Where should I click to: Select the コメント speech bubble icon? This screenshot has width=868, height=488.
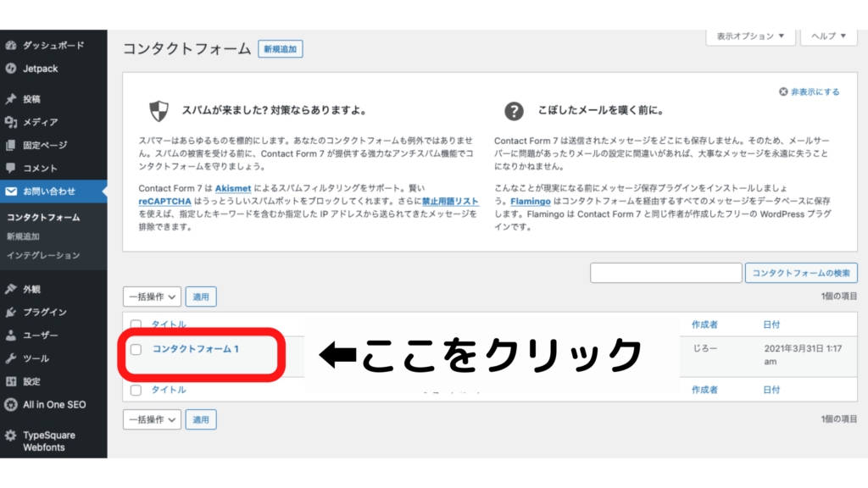(10, 168)
